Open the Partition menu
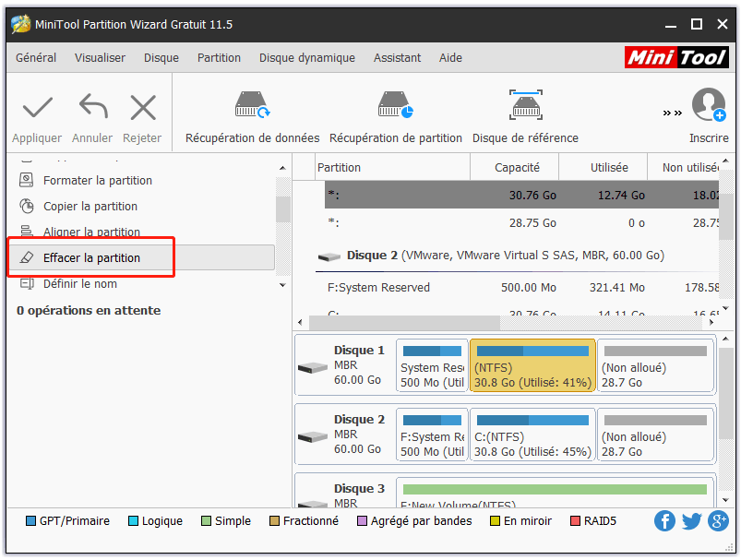The height and width of the screenshot is (560, 741). [219, 57]
